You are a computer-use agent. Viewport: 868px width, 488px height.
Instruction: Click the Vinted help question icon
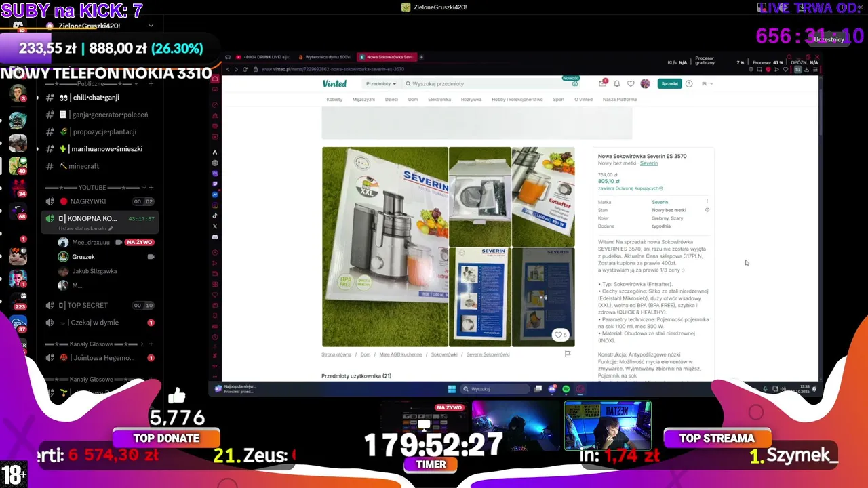pos(689,83)
